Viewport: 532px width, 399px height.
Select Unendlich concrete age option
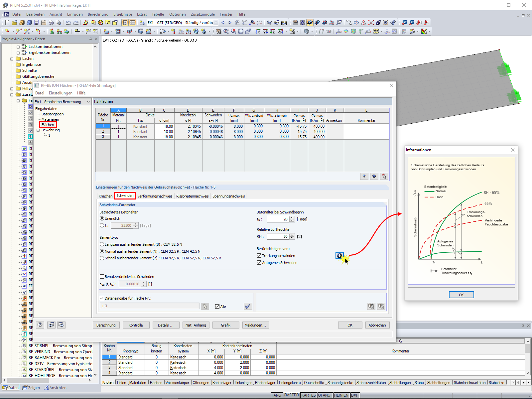pyautogui.click(x=102, y=218)
